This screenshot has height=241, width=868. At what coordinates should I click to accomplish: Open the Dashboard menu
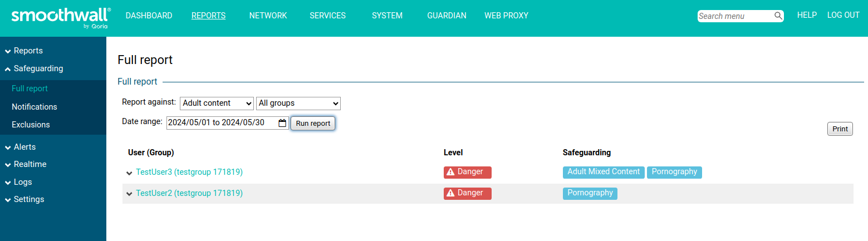pyautogui.click(x=149, y=16)
